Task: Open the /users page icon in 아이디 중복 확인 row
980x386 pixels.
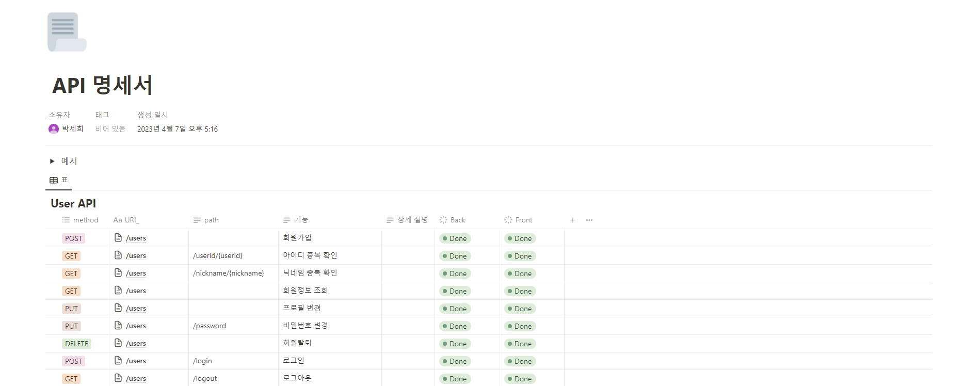Action: point(118,255)
